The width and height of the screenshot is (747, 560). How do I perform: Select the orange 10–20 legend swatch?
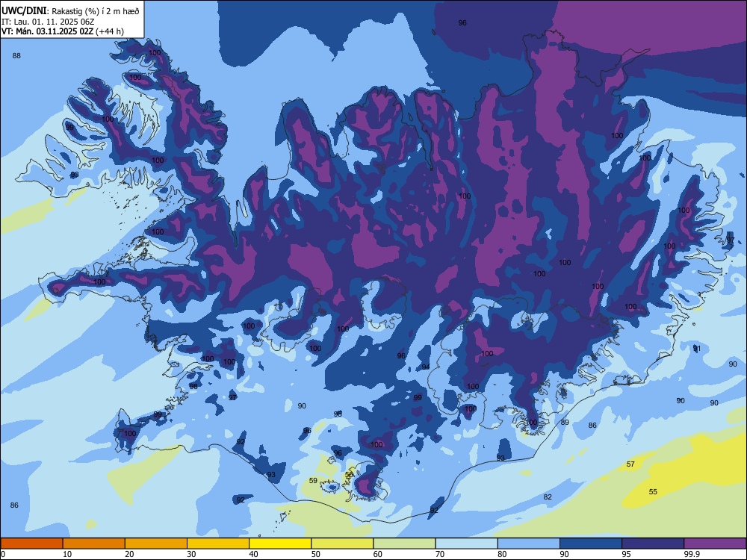[94, 544]
